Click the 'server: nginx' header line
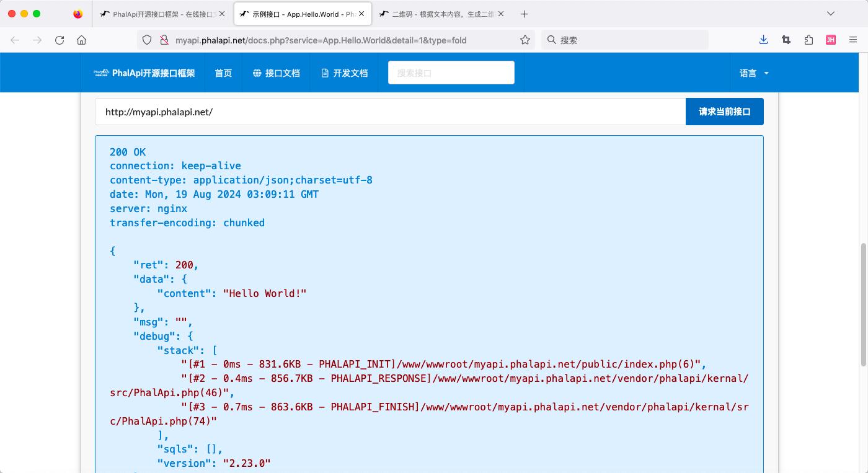868x473 pixels. pyautogui.click(x=149, y=209)
